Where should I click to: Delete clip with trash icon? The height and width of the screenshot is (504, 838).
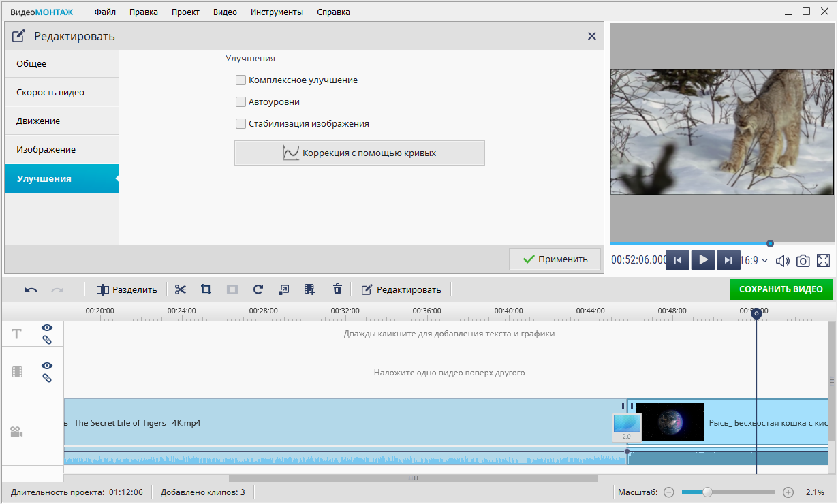(337, 289)
